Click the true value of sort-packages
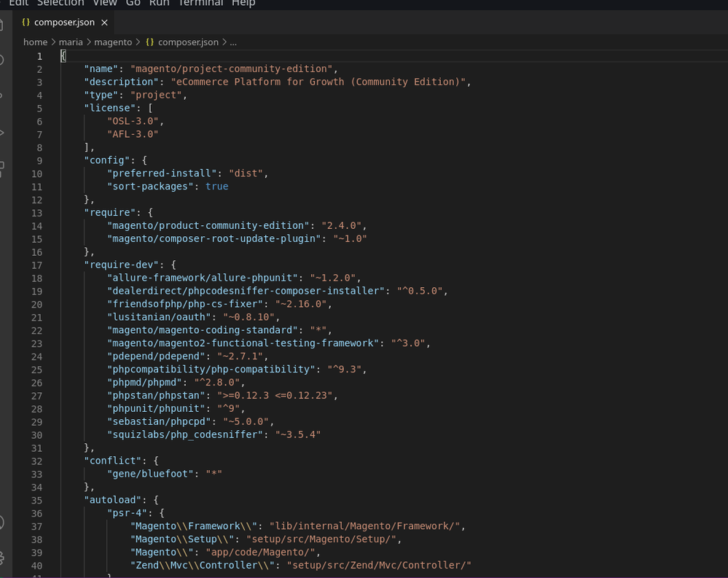This screenshot has width=728, height=578. pos(217,186)
